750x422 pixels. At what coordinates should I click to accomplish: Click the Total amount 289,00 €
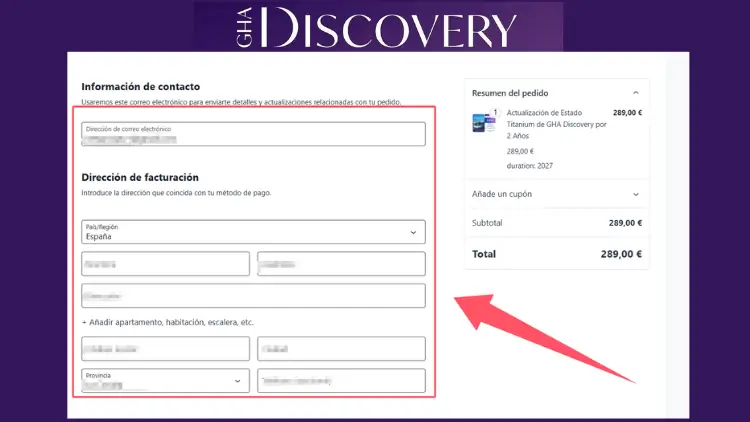[x=621, y=254]
